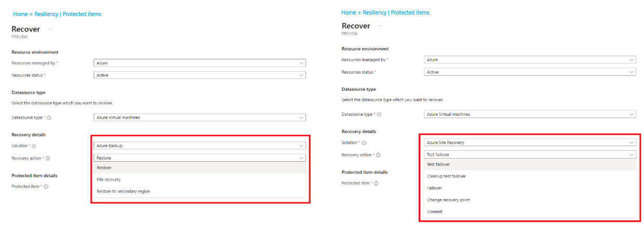The height and width of the screenshot is (227, 644).
Task: Open Home breadcrumb in the Azure Site Recovery panel
Action: (x=349, y=12)
